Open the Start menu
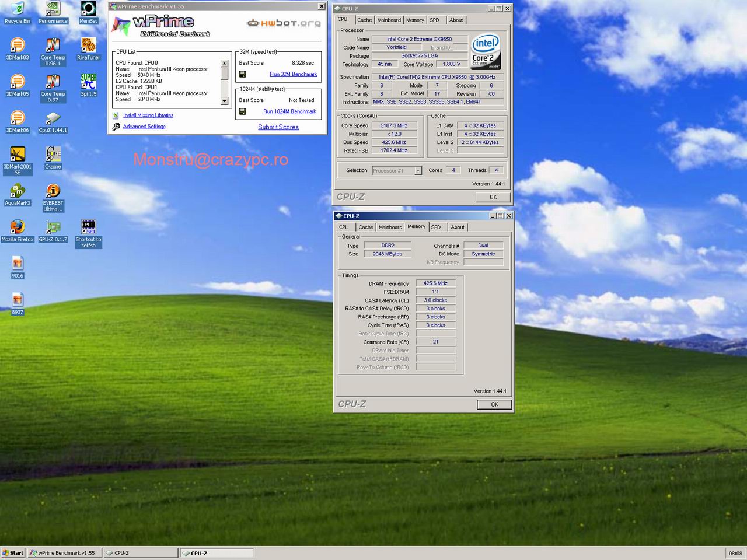Image resolution: width=747 pixels, height=560 pixels. tap(13, 553)
